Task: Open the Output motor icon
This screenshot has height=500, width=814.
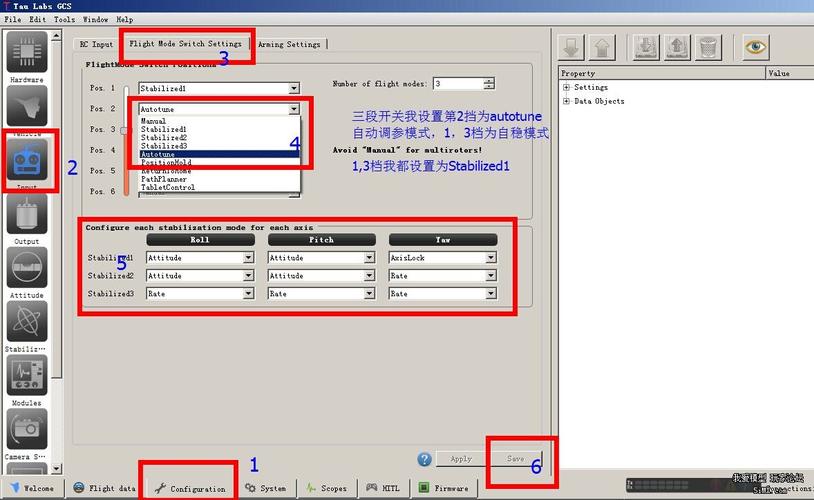Action: point(27,214)
